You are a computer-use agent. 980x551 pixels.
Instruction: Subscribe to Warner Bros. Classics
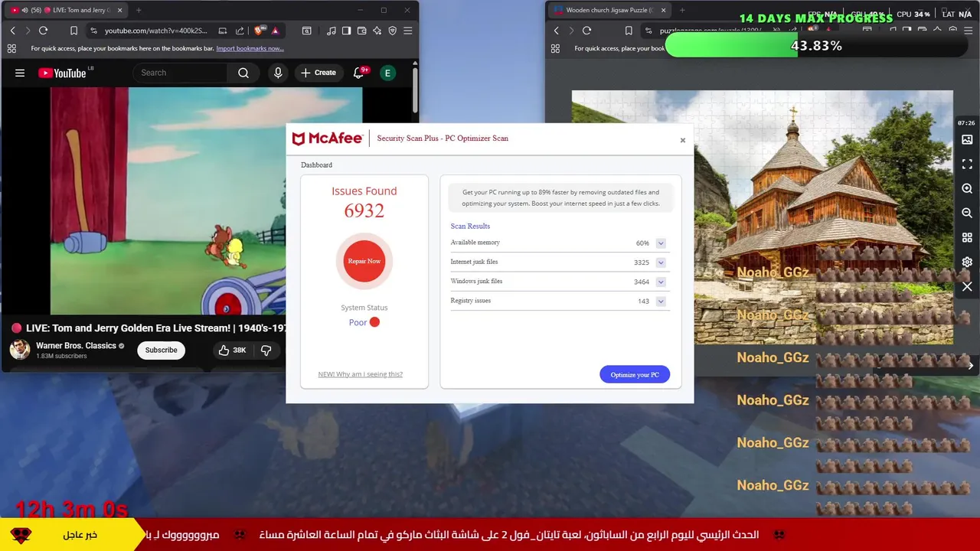(x=161, y=350)
